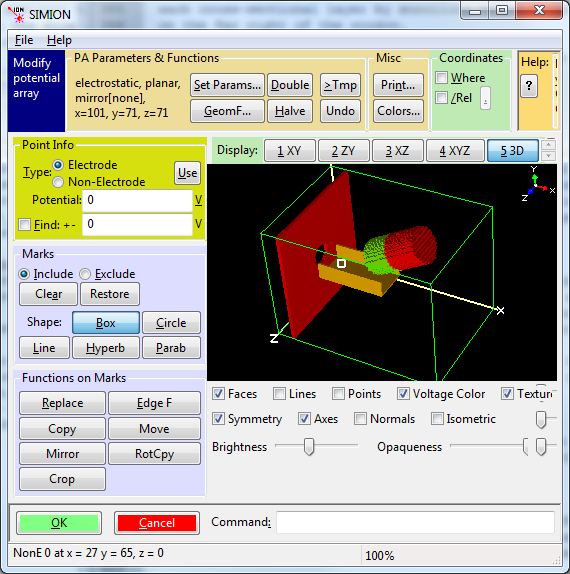Click the Find tolerance input field
The image size is (570, 574).
(138, 224)
